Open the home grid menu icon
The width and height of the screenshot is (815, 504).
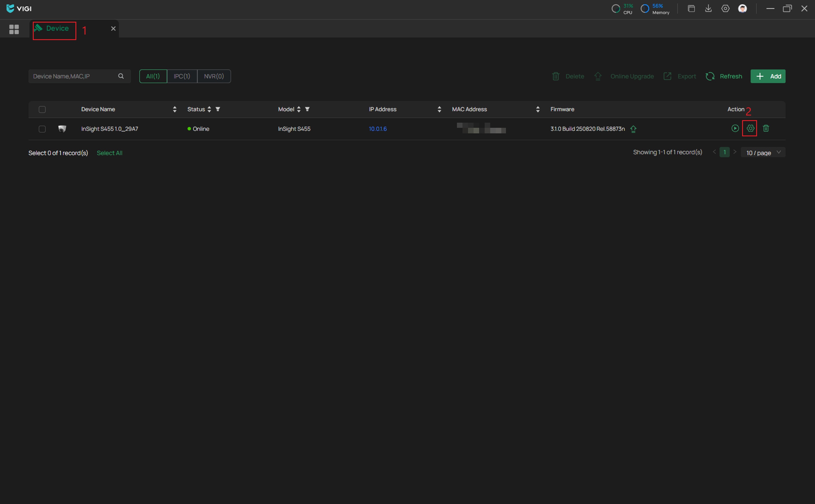point(14,29)
